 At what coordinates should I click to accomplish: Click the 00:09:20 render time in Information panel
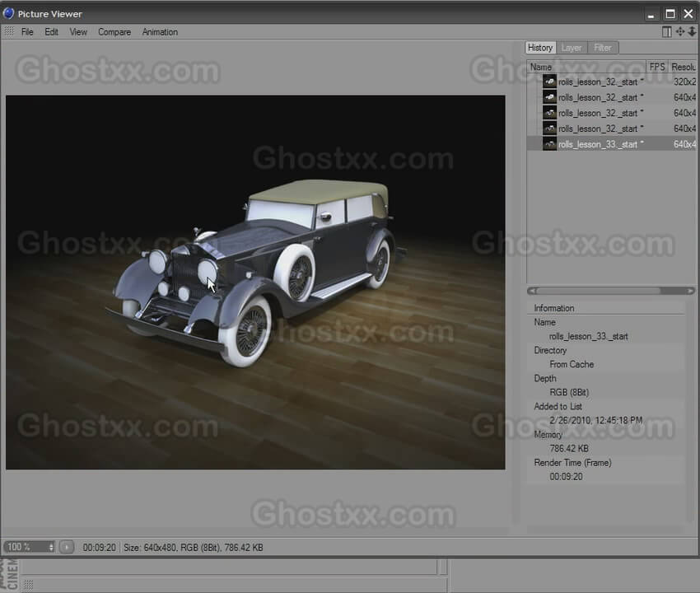tap(566, 476)
